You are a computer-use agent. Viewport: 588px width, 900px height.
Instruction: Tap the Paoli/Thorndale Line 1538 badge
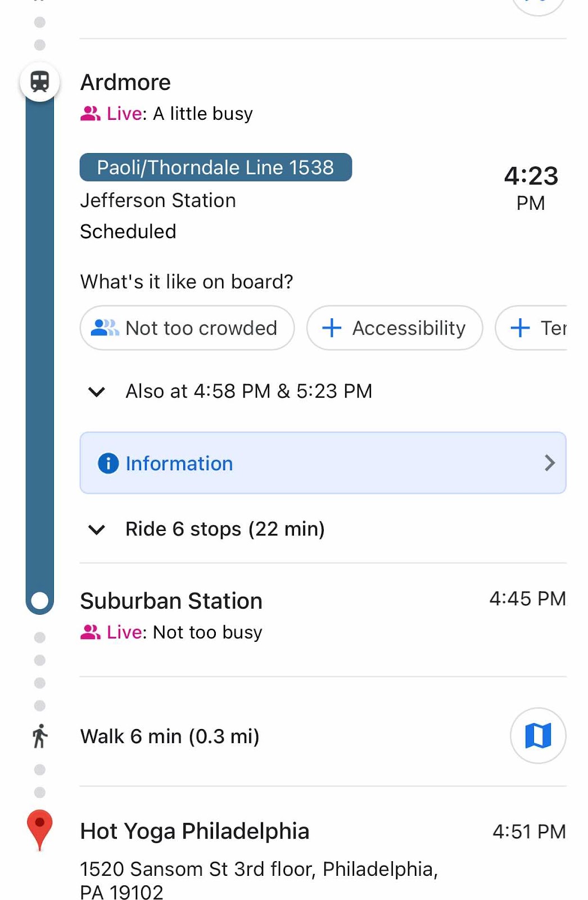click(x=216, y=167)
